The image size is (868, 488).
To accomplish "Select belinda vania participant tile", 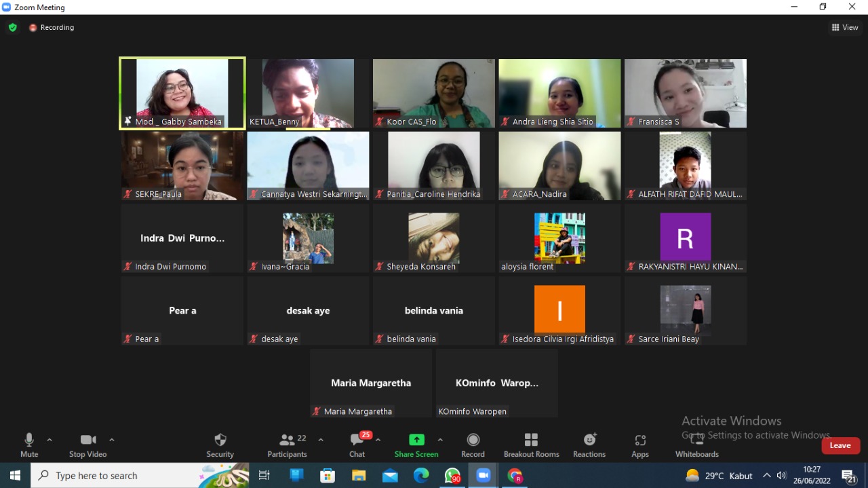I will coord(434,311).
